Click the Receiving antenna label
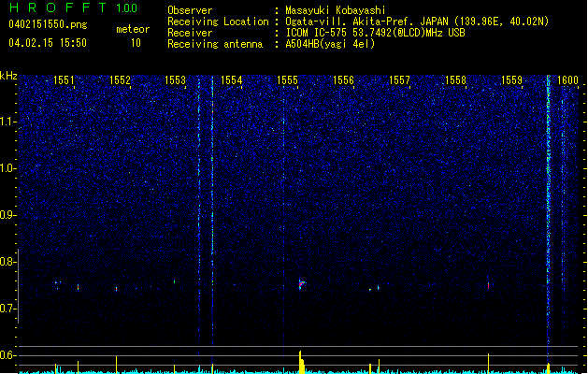The image size is (588, 374). pyautogui.click(x=215, y=44)
